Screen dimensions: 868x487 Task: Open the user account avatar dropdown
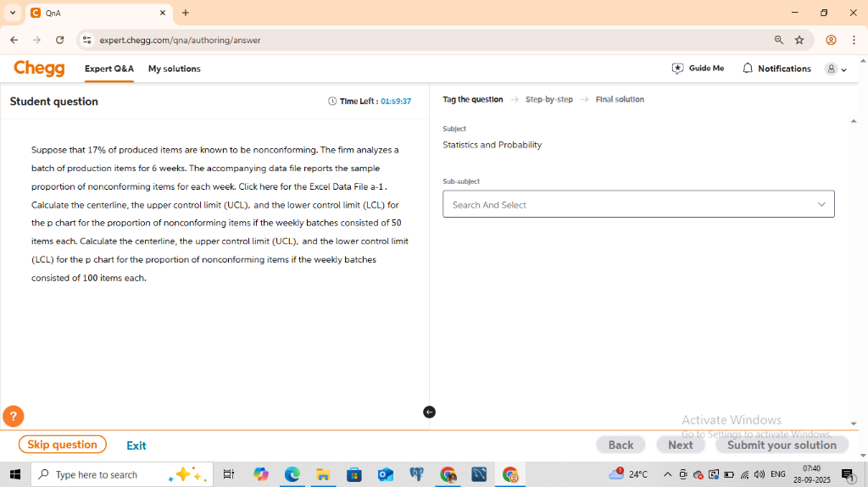tap(835, 69)
